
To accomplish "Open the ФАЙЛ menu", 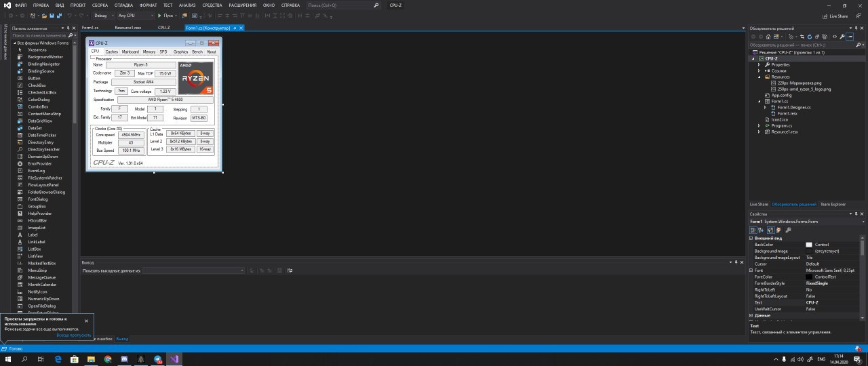I will pos(20,5).
